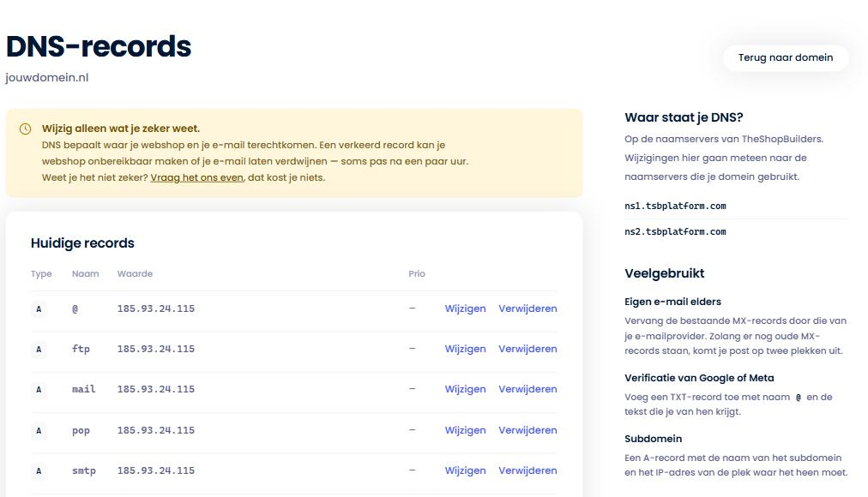The height and width of the screenshot is (497, 868).
Task: Click the Type column header
Action: click(41, 273)
